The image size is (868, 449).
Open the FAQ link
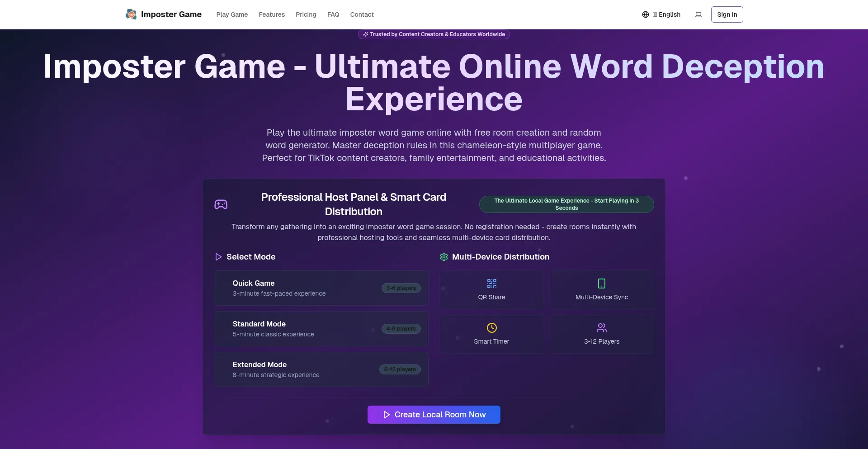click(333, 14)
